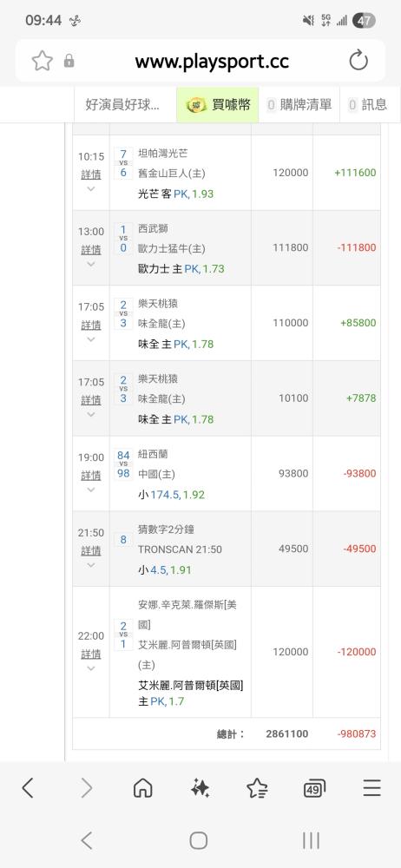This screenshot has height=868, width=401.
Task: Open 訊息 messages tab
Action: tap(368, 105)
